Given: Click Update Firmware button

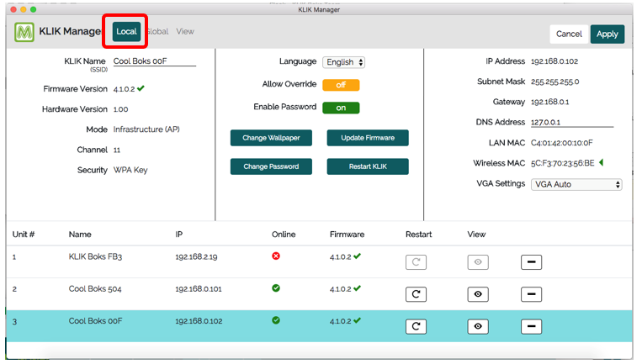Looking at the screenshot, I should [368, 138].
